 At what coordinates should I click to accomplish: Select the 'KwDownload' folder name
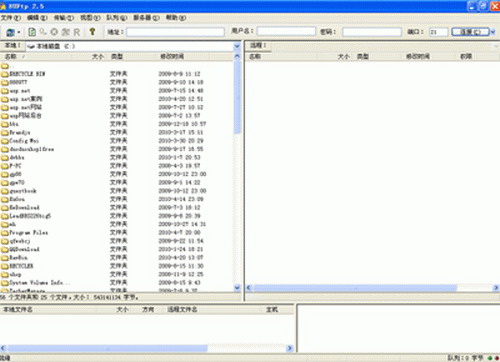(x=24, y=207)
